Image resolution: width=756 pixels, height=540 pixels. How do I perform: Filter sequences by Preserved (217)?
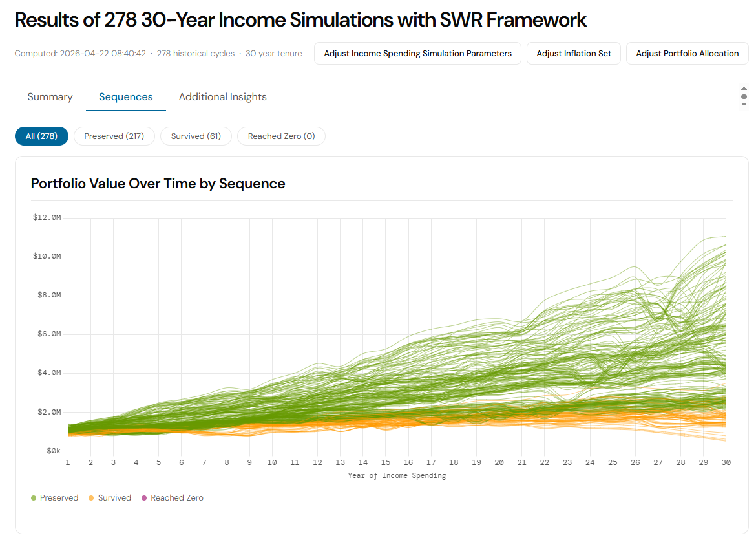tap(114, 136)
